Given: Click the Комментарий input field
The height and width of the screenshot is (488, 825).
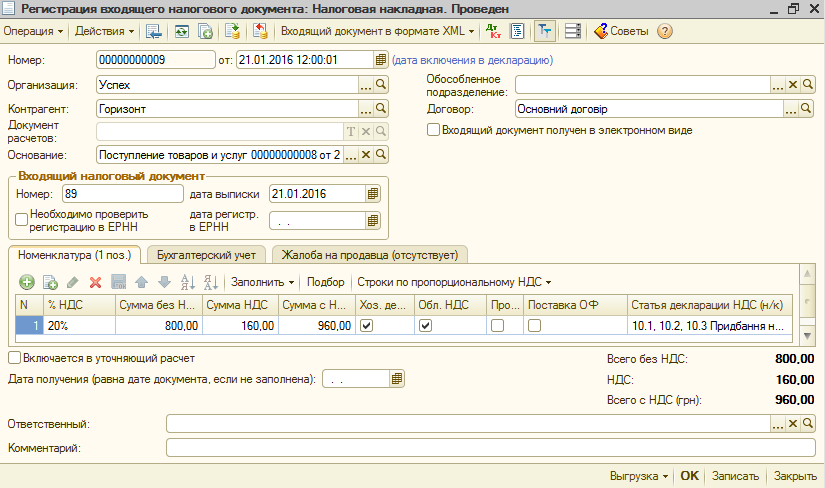Looking at the screenshot, I should (x=490, y=448).
